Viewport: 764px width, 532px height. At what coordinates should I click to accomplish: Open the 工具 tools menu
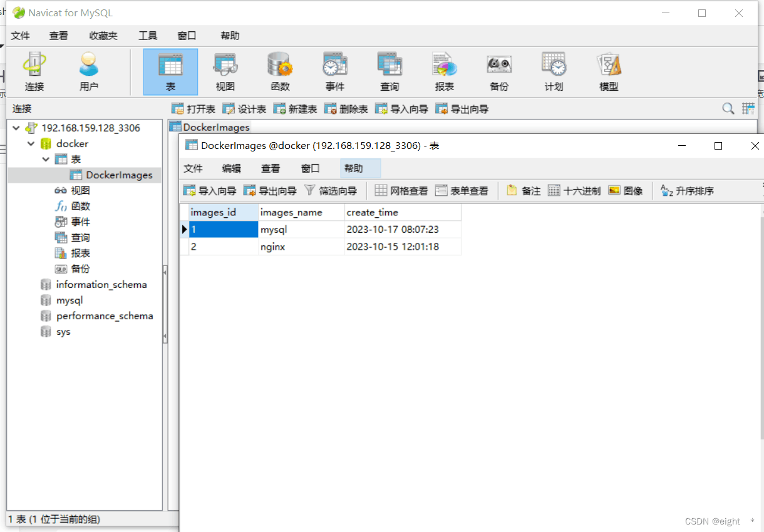pos(148,36)
